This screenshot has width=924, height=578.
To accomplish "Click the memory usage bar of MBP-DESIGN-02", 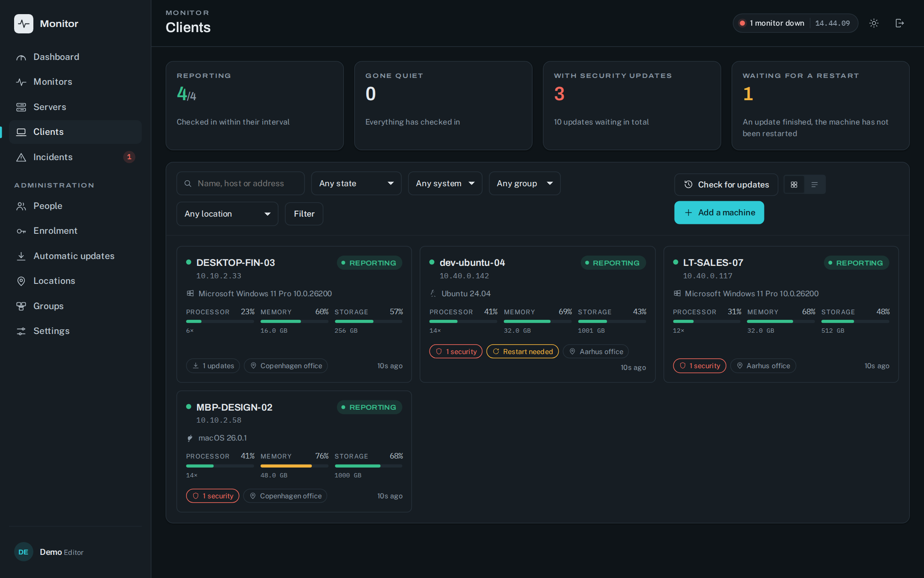I will (x=294, y=466).
